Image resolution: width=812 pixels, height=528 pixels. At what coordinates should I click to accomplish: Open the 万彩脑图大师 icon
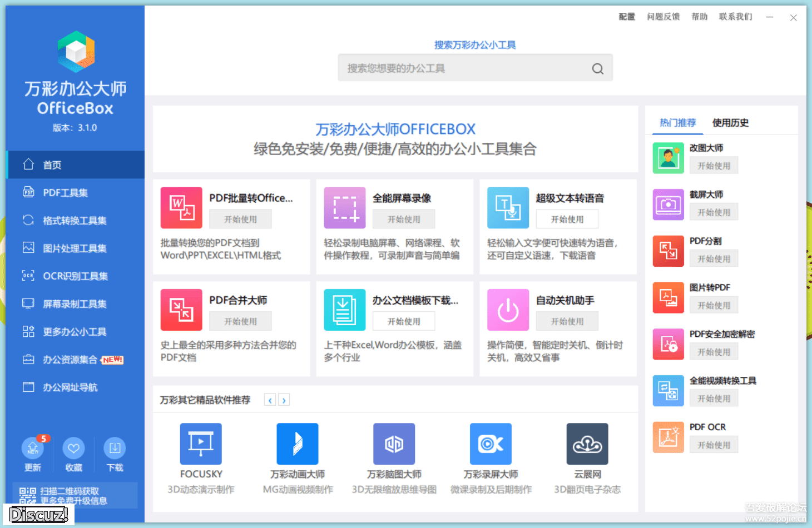[394, 444]
